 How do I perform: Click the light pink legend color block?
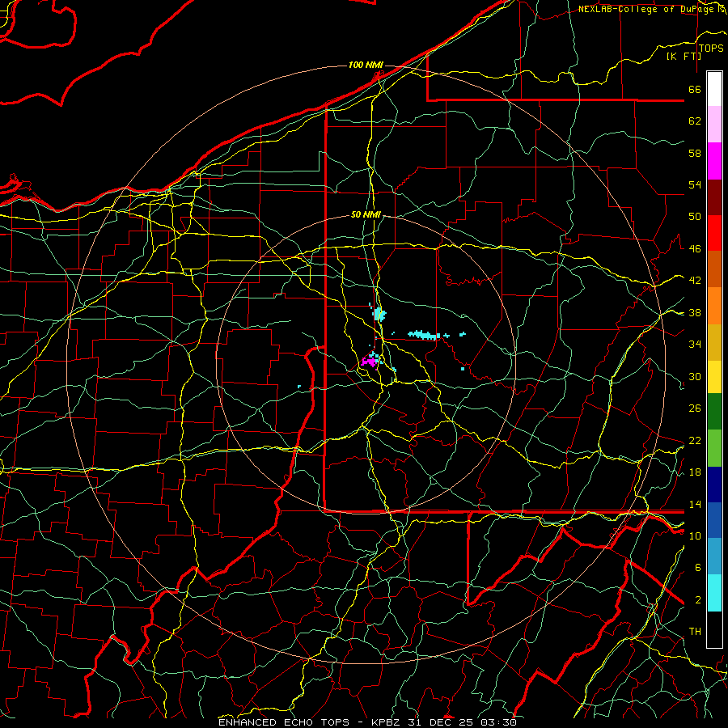coord(714,124)
